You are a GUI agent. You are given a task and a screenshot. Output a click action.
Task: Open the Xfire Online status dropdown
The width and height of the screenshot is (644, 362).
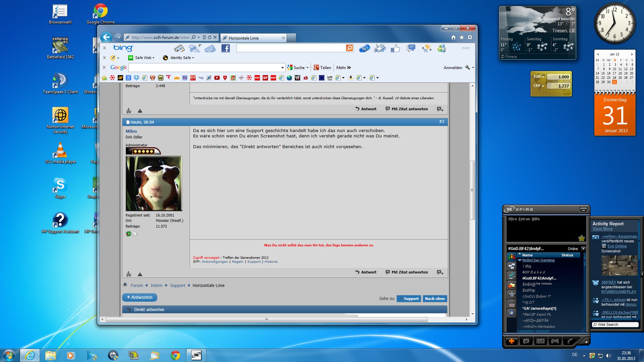tap(583, 249)
